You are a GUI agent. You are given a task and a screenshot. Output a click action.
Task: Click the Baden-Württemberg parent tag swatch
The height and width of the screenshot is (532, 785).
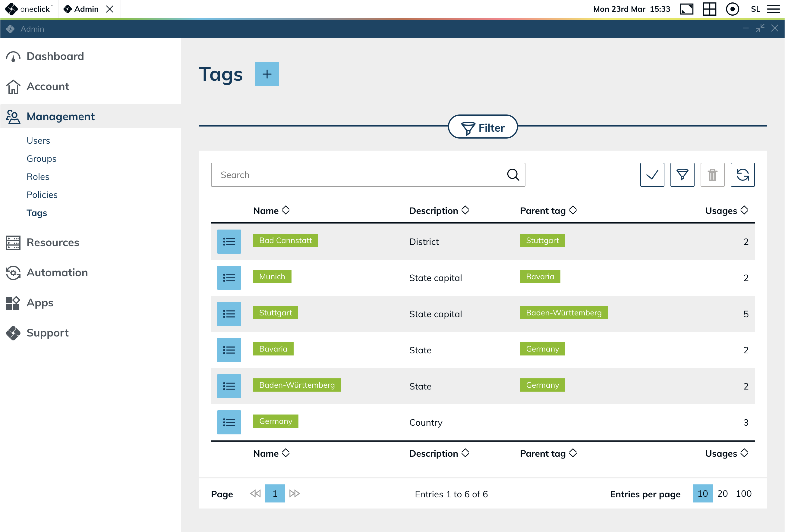(x=563, y=313)
